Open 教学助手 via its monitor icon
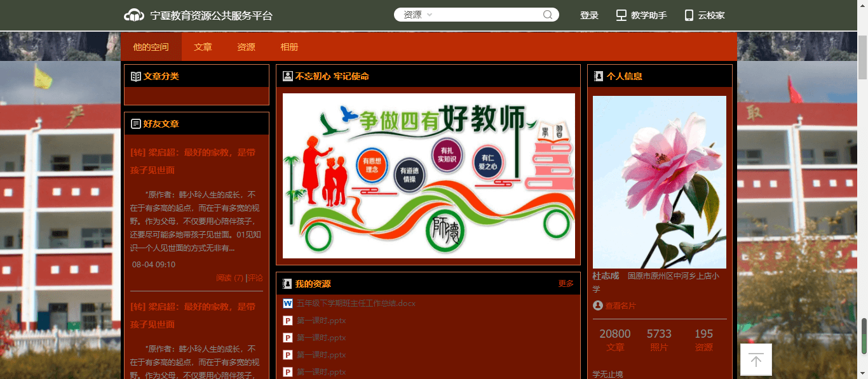Image resolution: width=868 pixels, height=379 pixels. coord(621,15)
